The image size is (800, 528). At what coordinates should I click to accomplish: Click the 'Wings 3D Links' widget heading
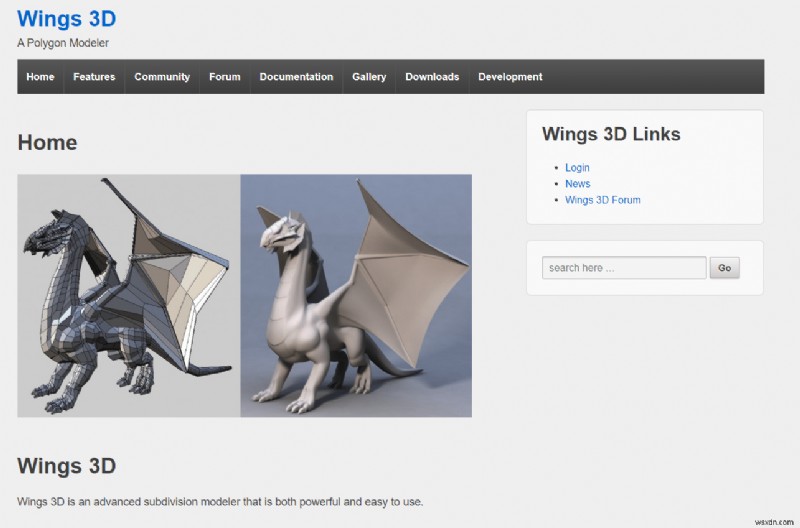(611, 134)
